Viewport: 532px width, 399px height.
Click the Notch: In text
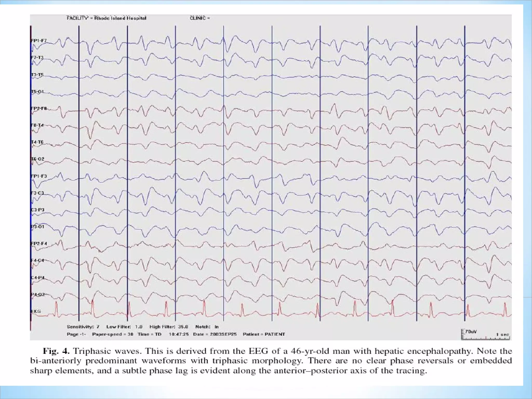click(207, 327)
